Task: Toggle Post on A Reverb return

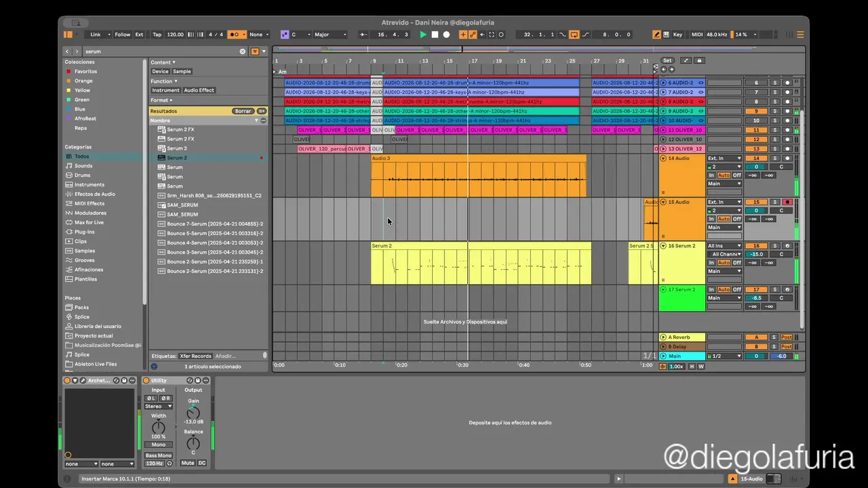Action: (x=786, y=337)
